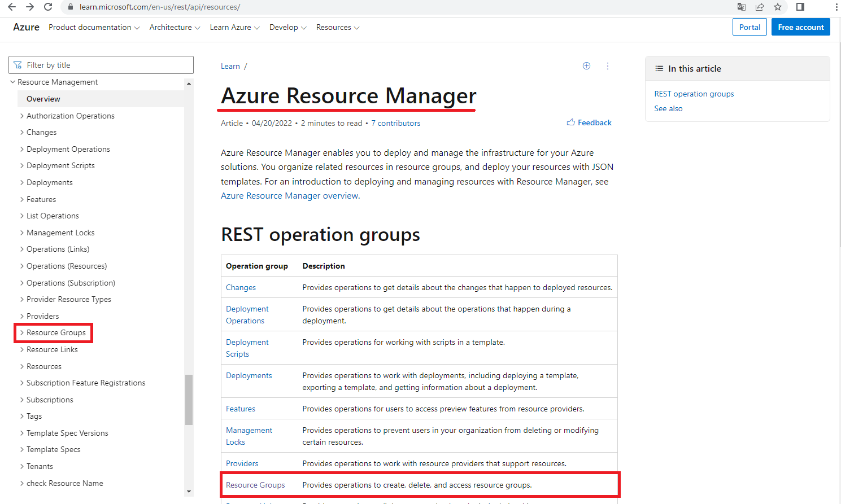The image size is (841, 504).
Task: Bookmark page with the star icon
Action: pyautogui.click(x=778, y=7)
